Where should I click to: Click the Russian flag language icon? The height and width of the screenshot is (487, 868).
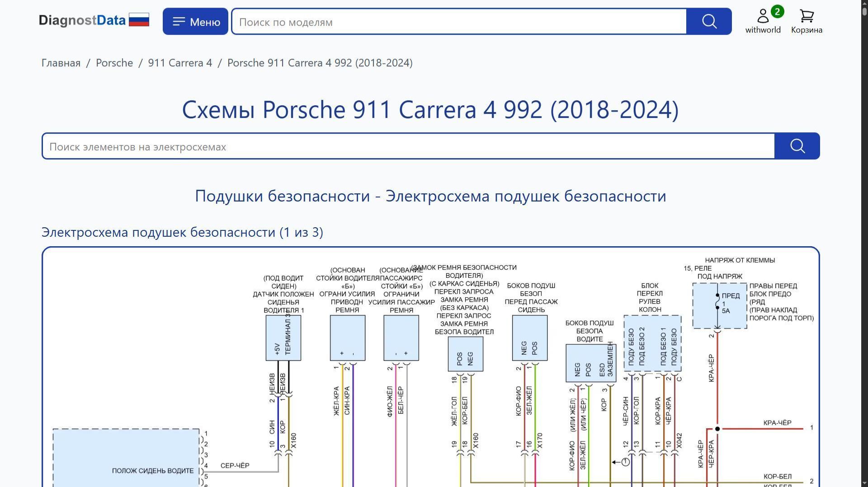pos(139,20)
